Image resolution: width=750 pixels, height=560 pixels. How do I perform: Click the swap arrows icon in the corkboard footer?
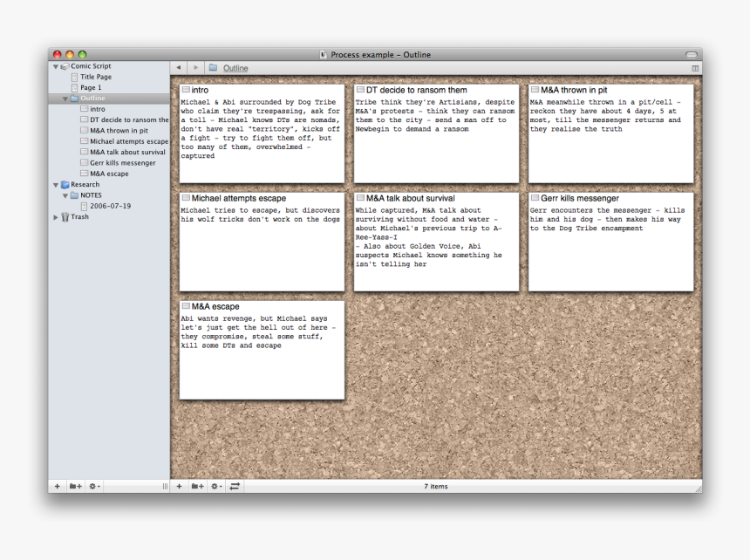(235, 486)
